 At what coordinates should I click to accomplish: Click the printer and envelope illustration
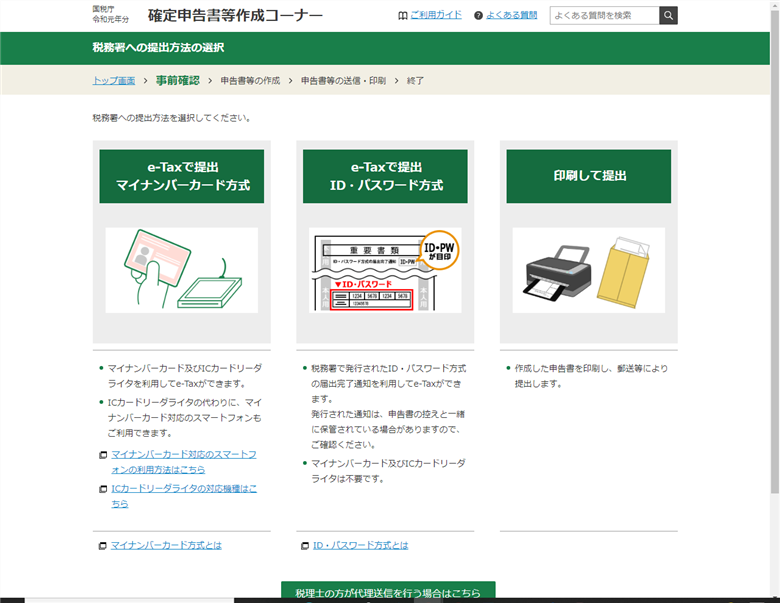pyautogui.click(x=588, y=270)
